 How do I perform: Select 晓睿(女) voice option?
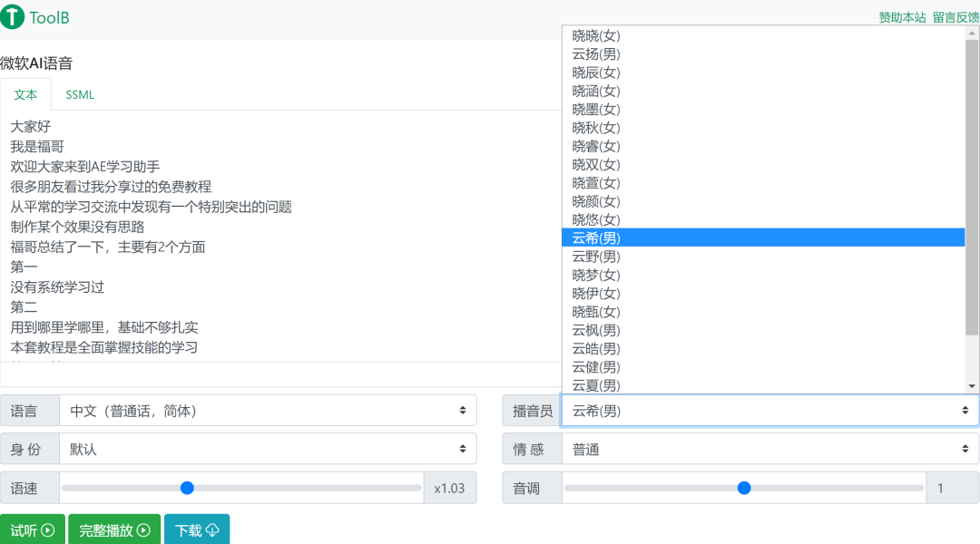pos(763,146)
